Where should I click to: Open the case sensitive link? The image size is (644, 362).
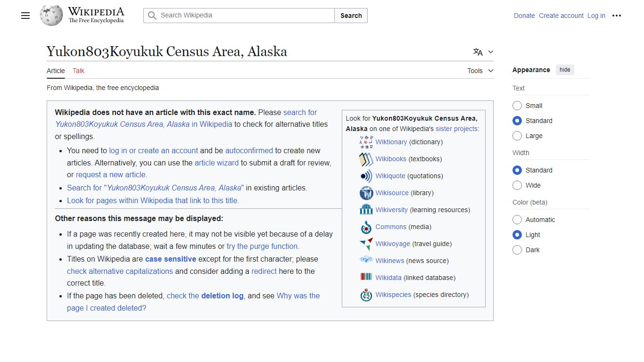(x=171, y=259)
